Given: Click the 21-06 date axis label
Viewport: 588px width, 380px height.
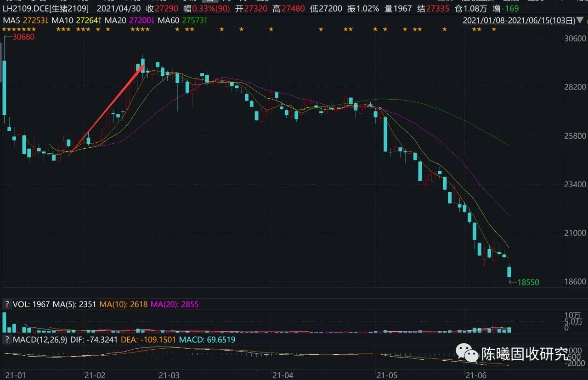Looking at the screenshot, I should 475,375.
